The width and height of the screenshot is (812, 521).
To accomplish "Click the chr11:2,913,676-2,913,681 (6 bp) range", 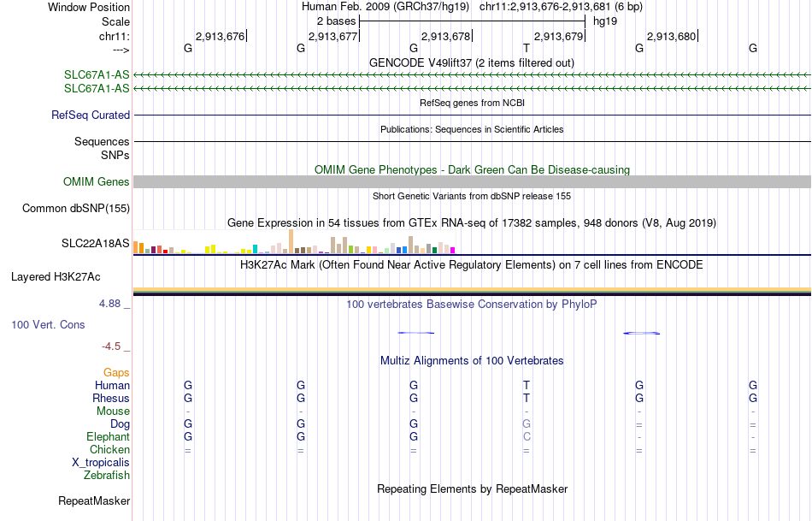I will pyautogui.click(x=561, y=7).
